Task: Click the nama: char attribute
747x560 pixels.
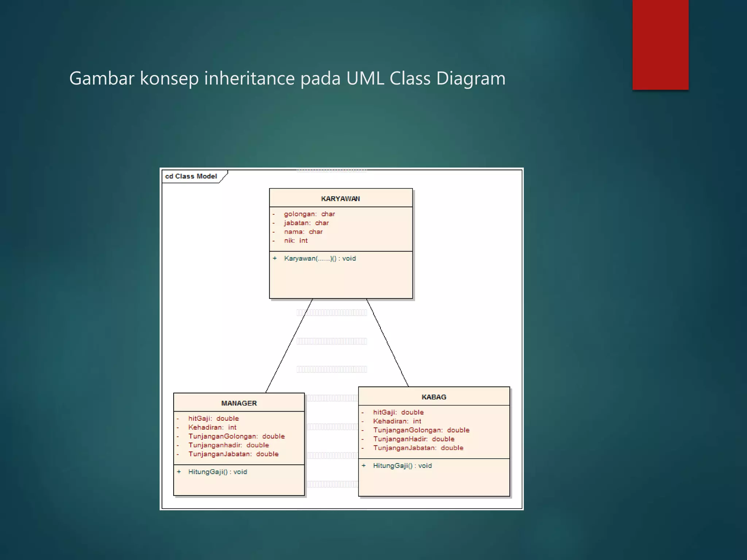Action: coord(303,232)
